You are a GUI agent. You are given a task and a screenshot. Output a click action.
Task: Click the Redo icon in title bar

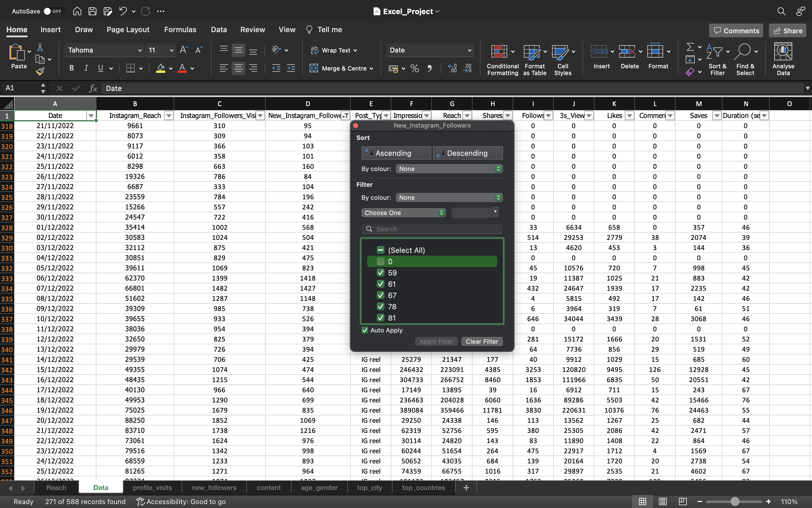coord(145,11)
